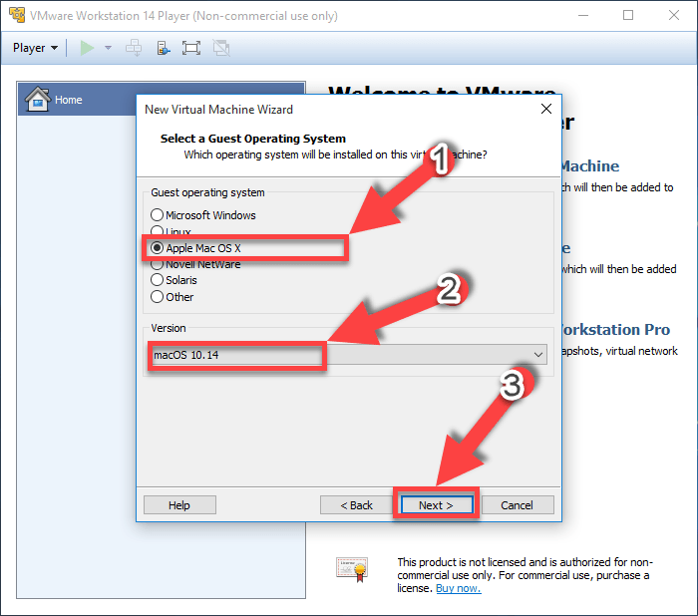Image resolution: width=698 pixels, height=616 pixels.
Task: Click the license certificate icon
Action: (x=351, y=568)
